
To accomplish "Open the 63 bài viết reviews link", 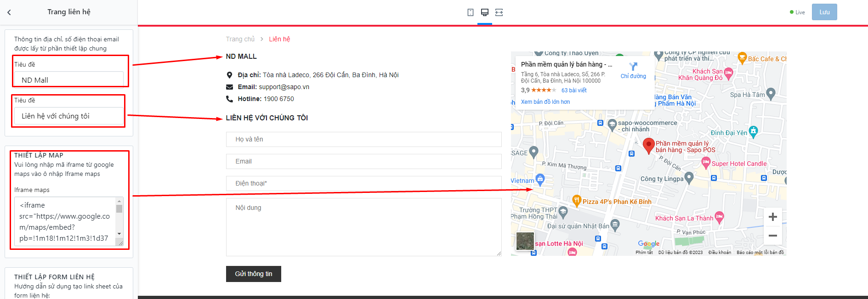I will [x=574, y=90].
